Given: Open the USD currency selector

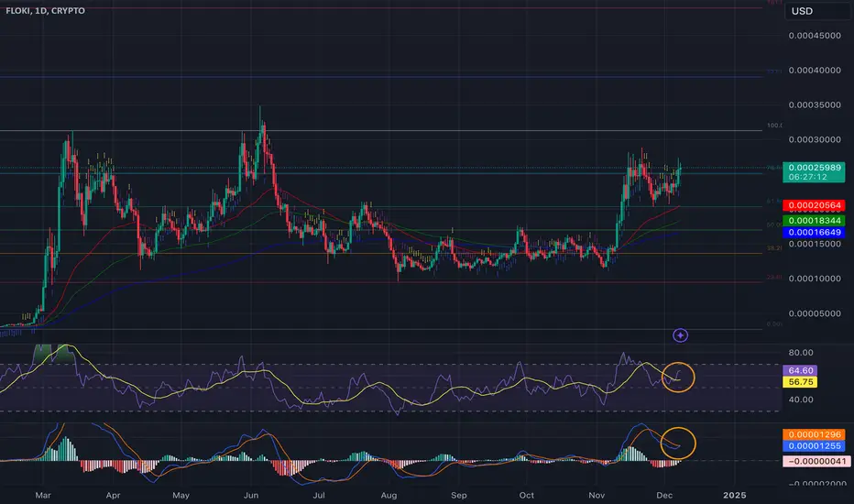Looking at the screenshot, I should [817, 11].
